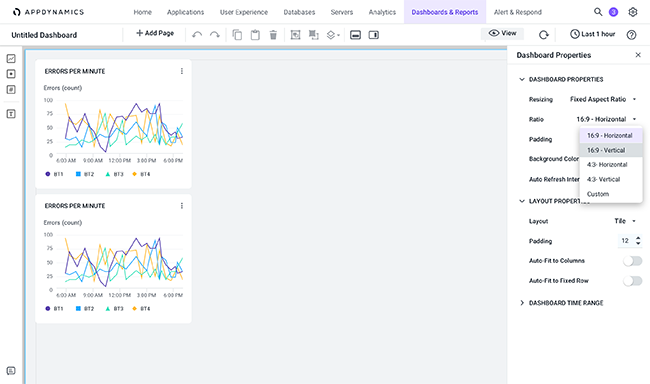Screen dimensions: 650x384
Task: Toggle BT2 series in first chart legend
Action: click(85, 174)
